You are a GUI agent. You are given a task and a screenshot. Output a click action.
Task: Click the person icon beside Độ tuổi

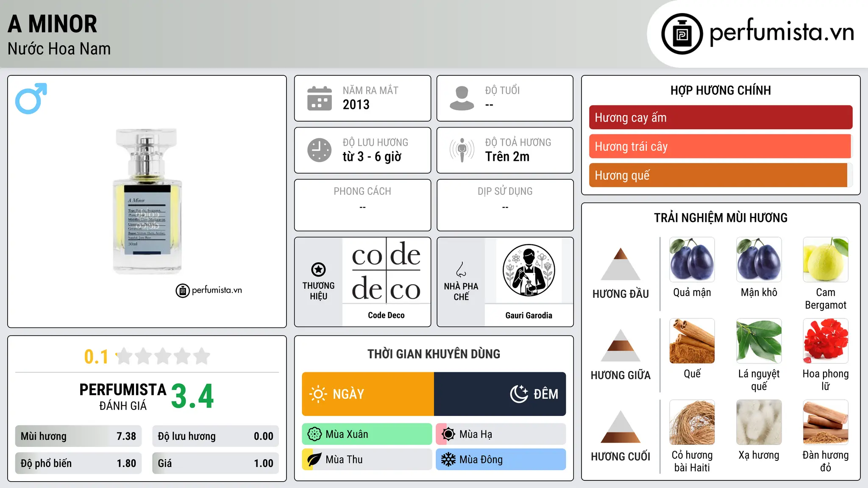point(462,98)
